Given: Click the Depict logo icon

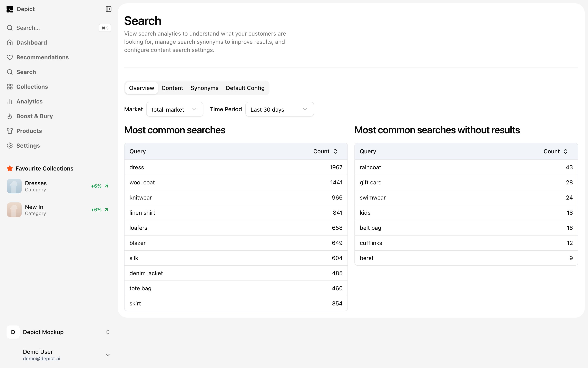Looking at the screenshot, I should tap(10, 9).
